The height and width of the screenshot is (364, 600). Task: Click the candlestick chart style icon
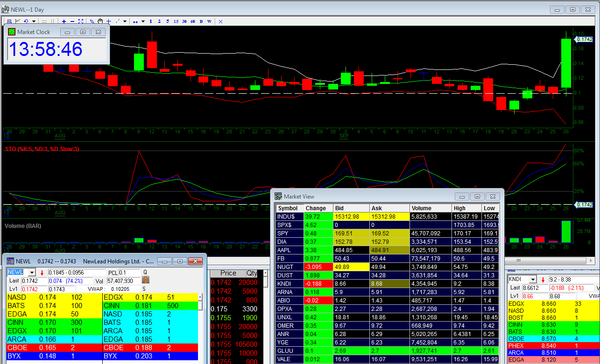pyautogui.click(x=135, y=21)
